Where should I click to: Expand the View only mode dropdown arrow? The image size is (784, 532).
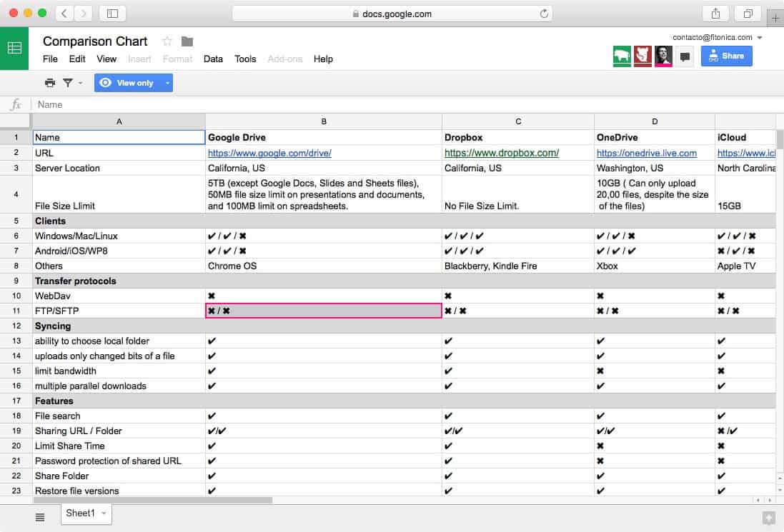tap(167, 83)
